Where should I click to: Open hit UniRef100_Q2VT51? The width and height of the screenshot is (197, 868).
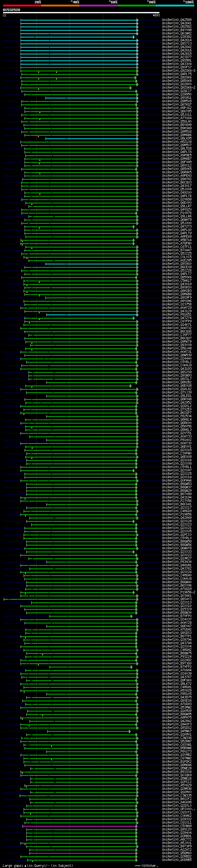[x=177, y=433]
